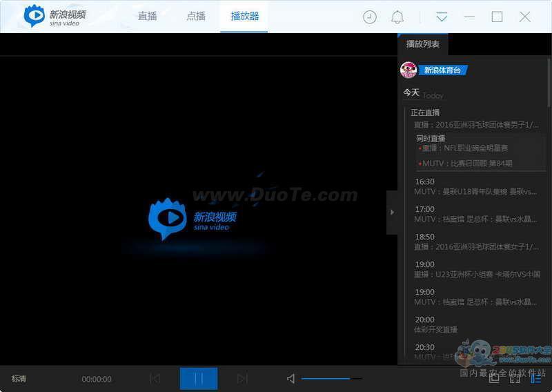Open the history clock icon
The width and height of the screenshot is (552, 392).
(370, 17)
